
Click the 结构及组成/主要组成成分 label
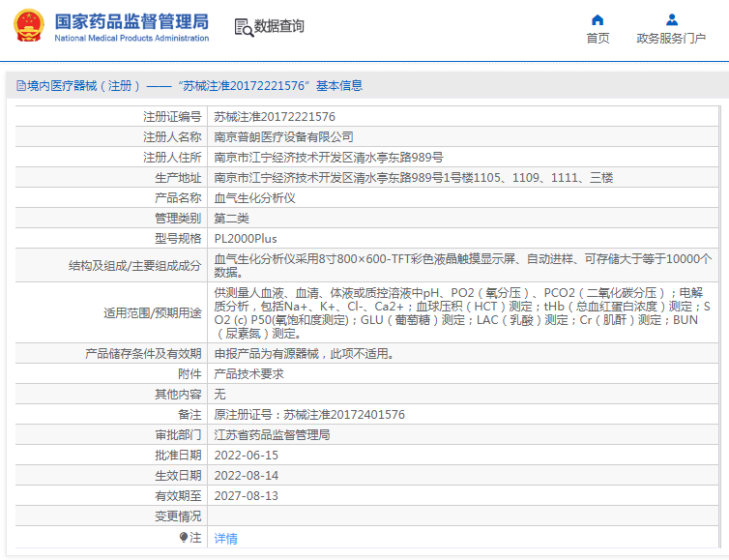pos(134,266)
